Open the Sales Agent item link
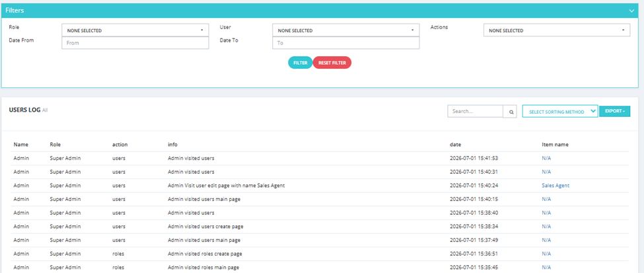Viewport: 644px width, 273px height. point(555,186)
